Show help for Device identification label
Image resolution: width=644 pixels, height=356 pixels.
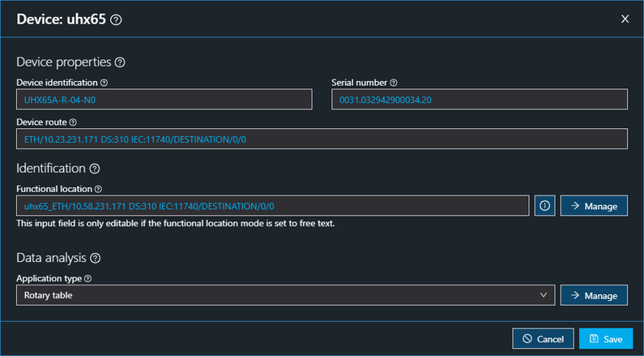[x=104, y=83]
